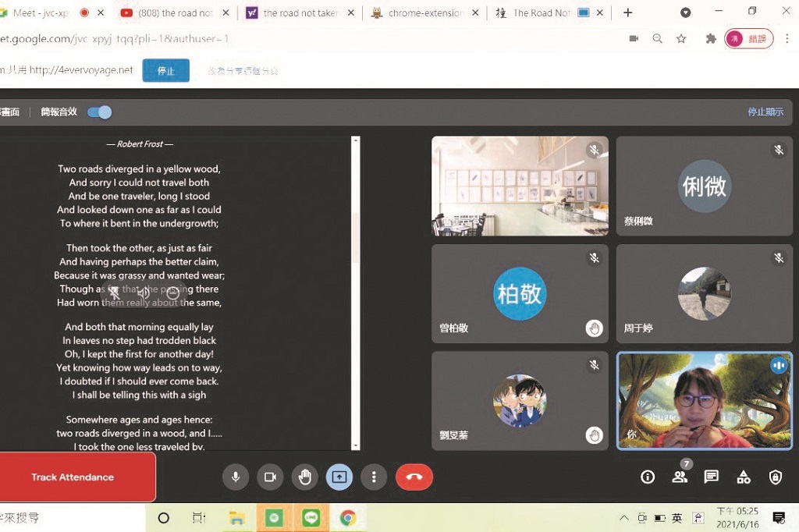Click the 停止顯示 stop presenting link
Screen dimensions: 799x532
pos(765,112)
